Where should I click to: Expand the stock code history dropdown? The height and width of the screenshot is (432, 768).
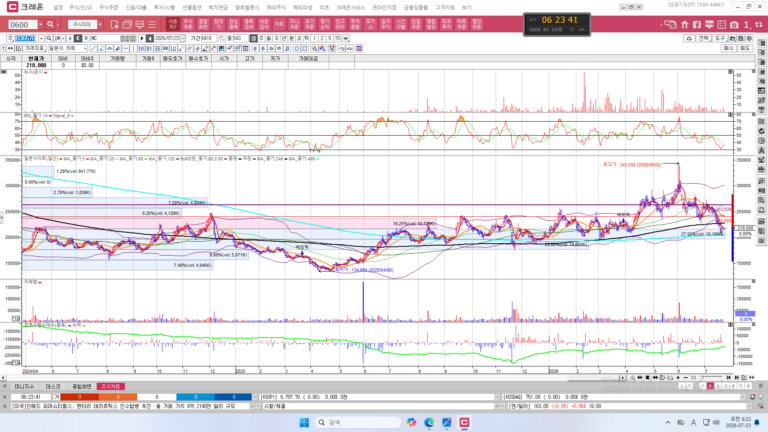(41, 38)
